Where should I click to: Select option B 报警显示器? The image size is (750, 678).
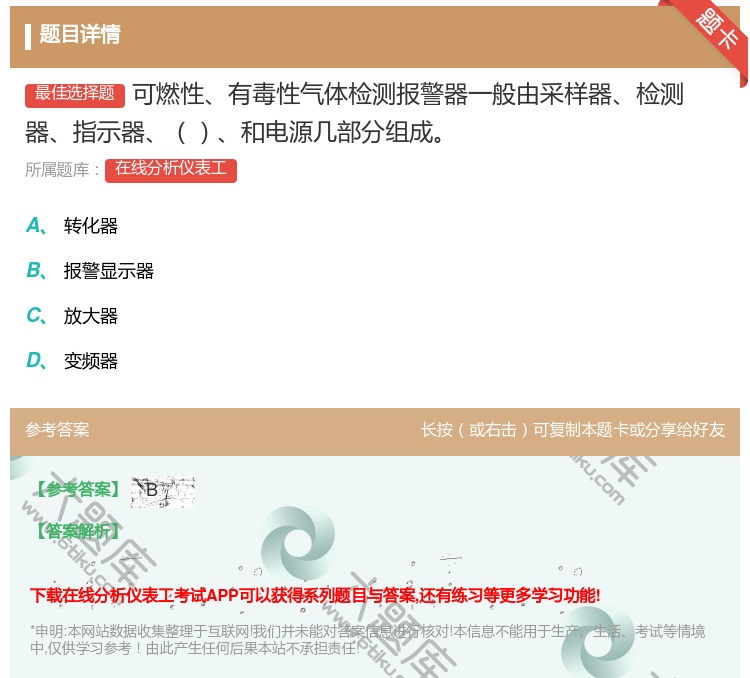[89, 271]
